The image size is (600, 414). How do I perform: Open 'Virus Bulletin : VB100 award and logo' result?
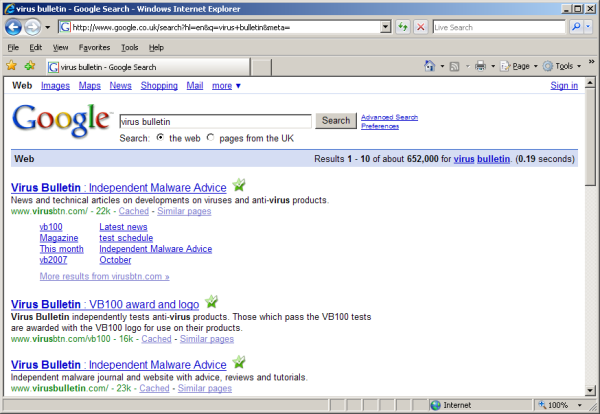click(x=105, y=304)
